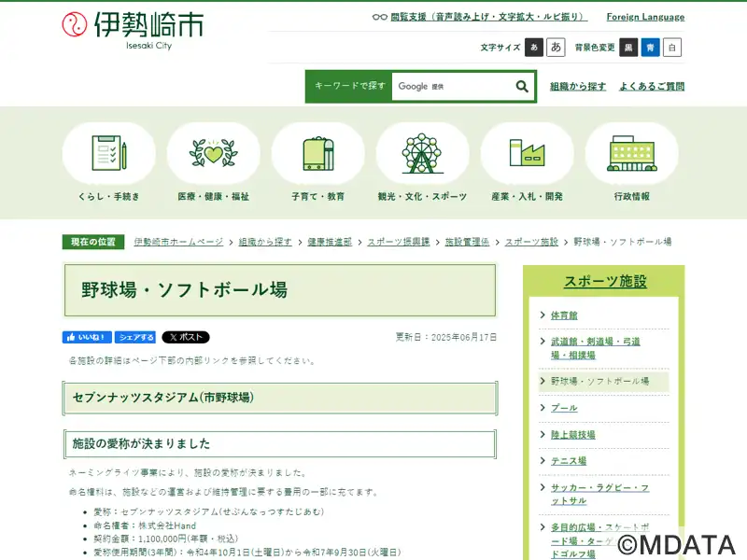
Task: Open 体育館 in the sports facilities sidebar
Action: pyautogui.click(x=564, y=315)
